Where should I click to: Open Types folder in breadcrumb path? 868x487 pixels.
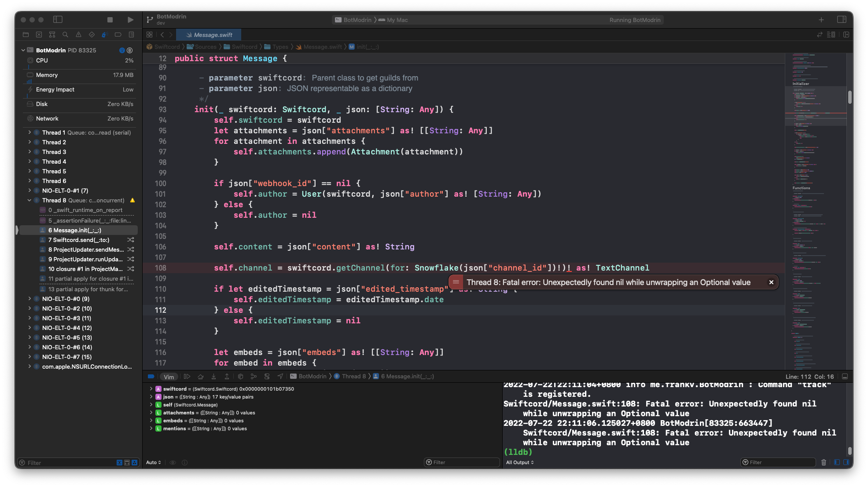pos(276,47)
